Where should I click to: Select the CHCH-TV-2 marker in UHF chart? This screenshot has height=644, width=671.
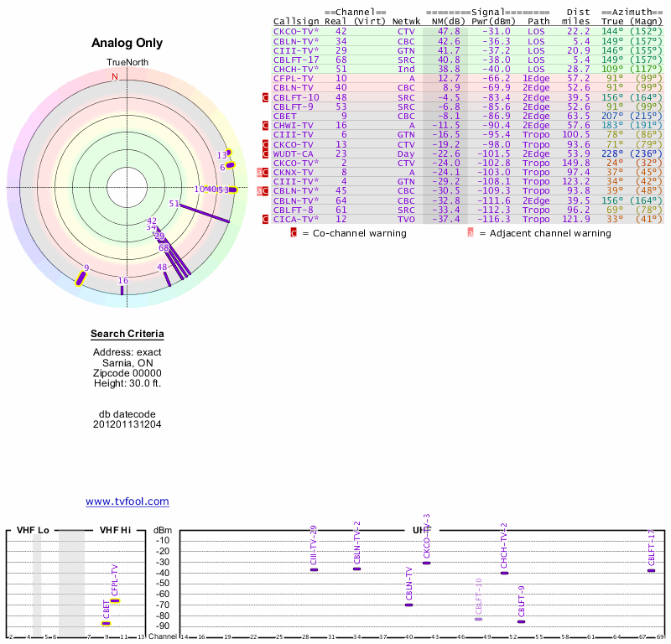504,573
